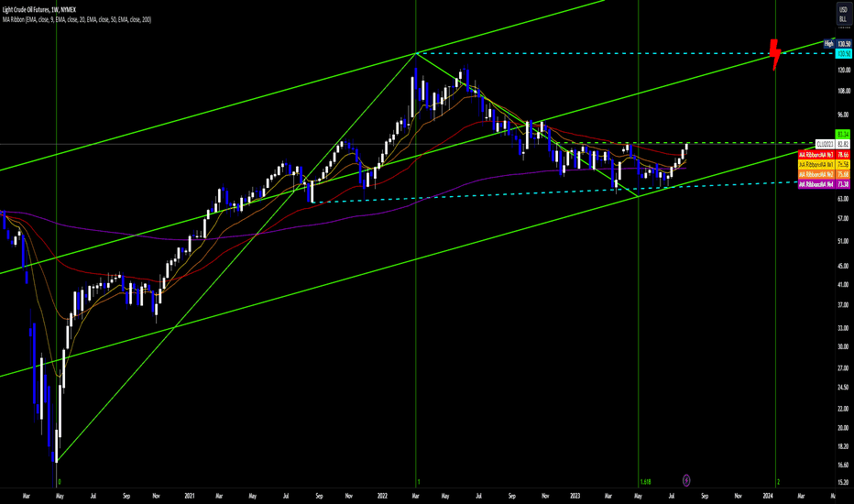Click the High price label
Screen dimensions: 854x504
(828, 44)
